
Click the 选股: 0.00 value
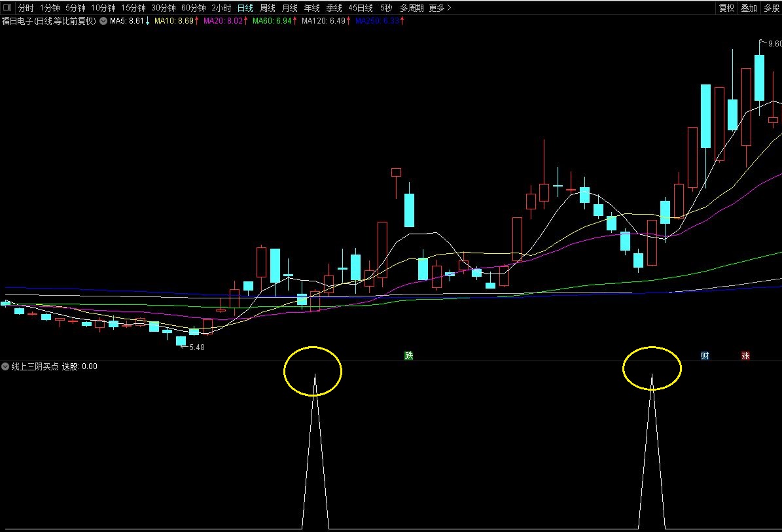[x=80, y=366]
